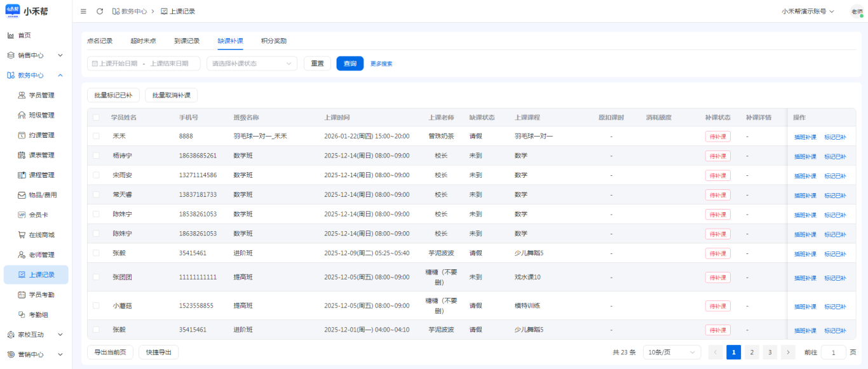
Task: Go to 课表管理 in the sidebar
Action: point(42,155)
